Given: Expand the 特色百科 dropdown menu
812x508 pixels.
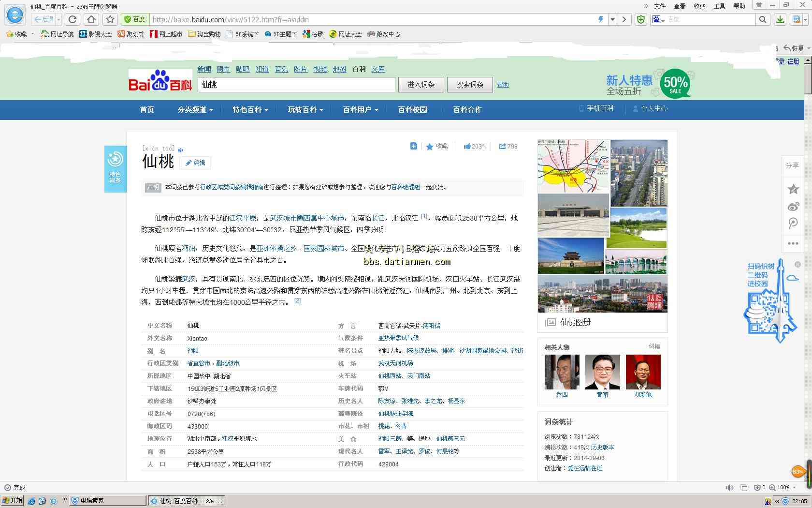Looking at the screenshot, I should 250,110.
